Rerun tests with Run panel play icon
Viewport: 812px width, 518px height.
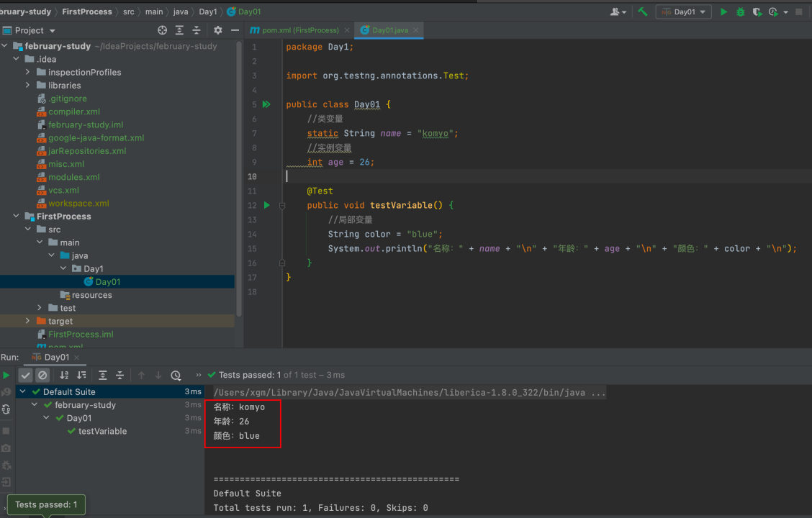(6, 375)
